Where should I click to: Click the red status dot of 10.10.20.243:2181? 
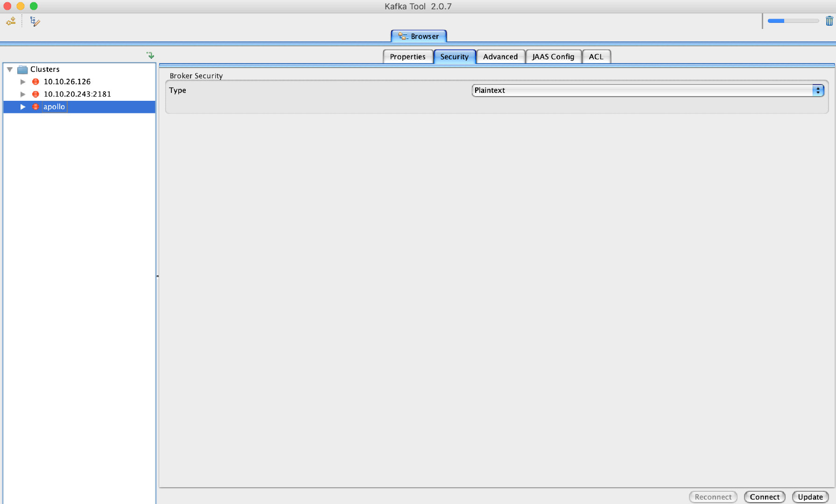(x=35, y=94)
